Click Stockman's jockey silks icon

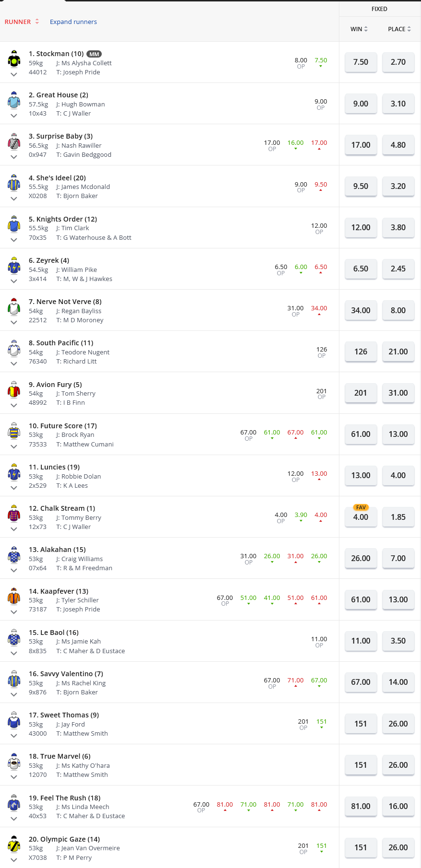(x=14, y=59)
